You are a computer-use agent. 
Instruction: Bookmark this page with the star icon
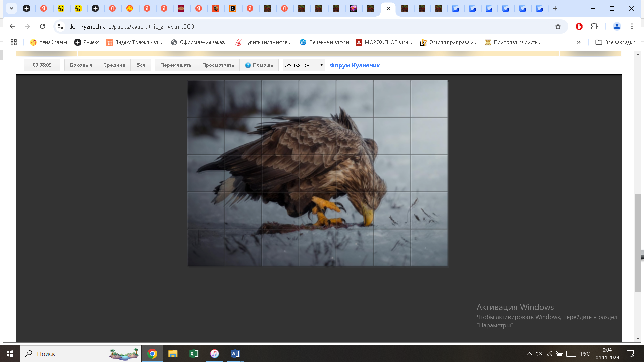(558, 26)
